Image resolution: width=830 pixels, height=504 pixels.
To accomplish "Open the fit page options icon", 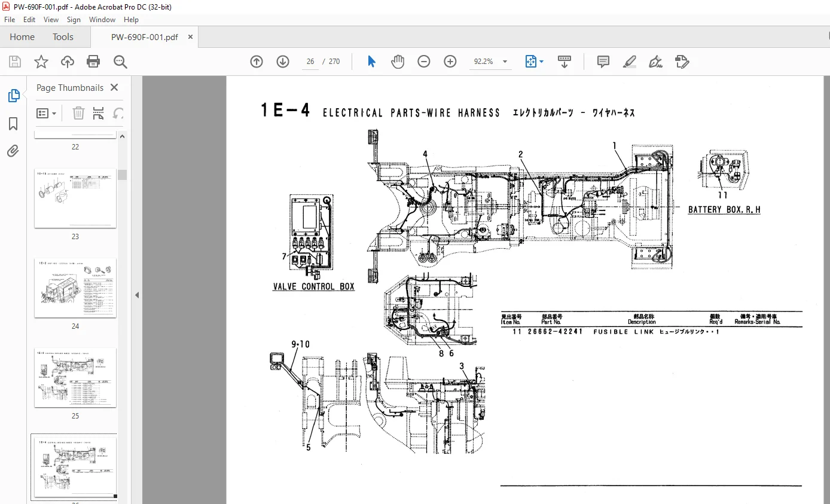I will [534, 62].
